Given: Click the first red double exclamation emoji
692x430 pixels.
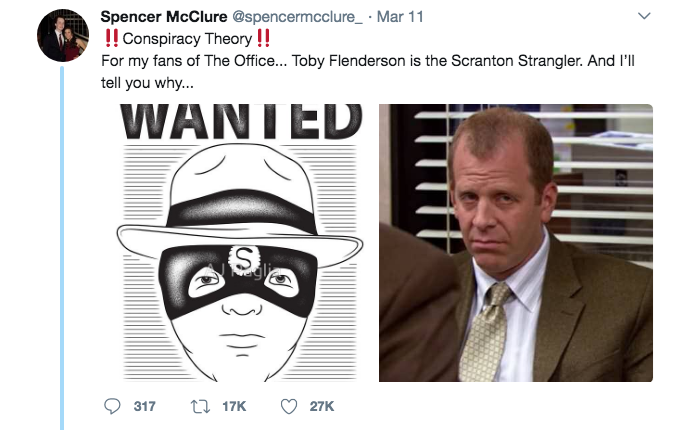Looking at the screenshot, I should pyautogui.click(x=111, y=39).
